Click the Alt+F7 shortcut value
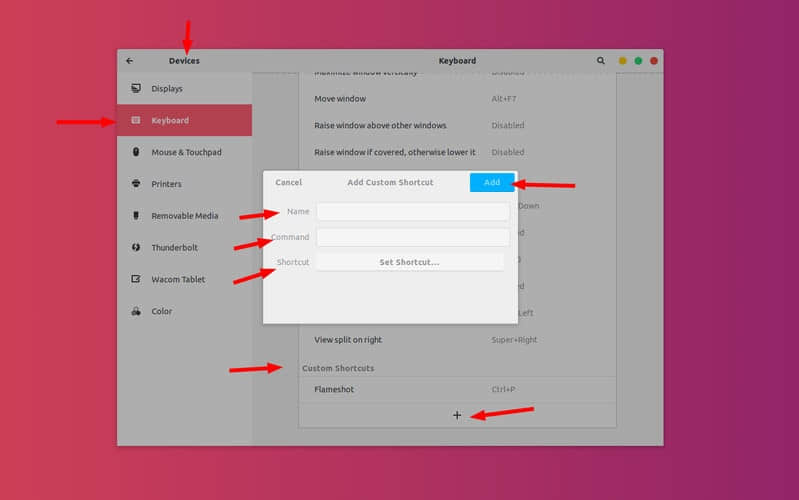The height and width of the screenshot is (500, 799). [x=503, y=99]
